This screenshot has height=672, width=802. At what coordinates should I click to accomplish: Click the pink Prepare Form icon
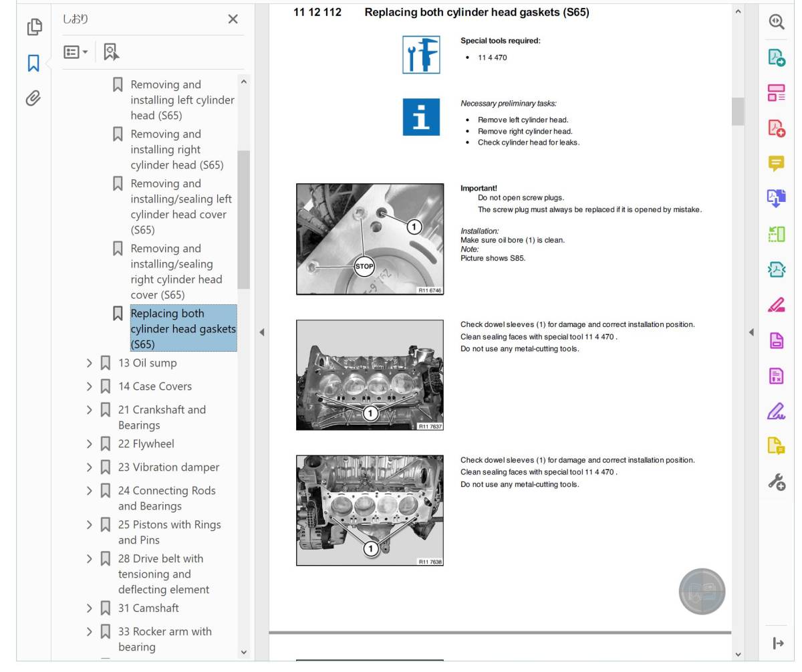pyautogui.click(x=776, y=376)
